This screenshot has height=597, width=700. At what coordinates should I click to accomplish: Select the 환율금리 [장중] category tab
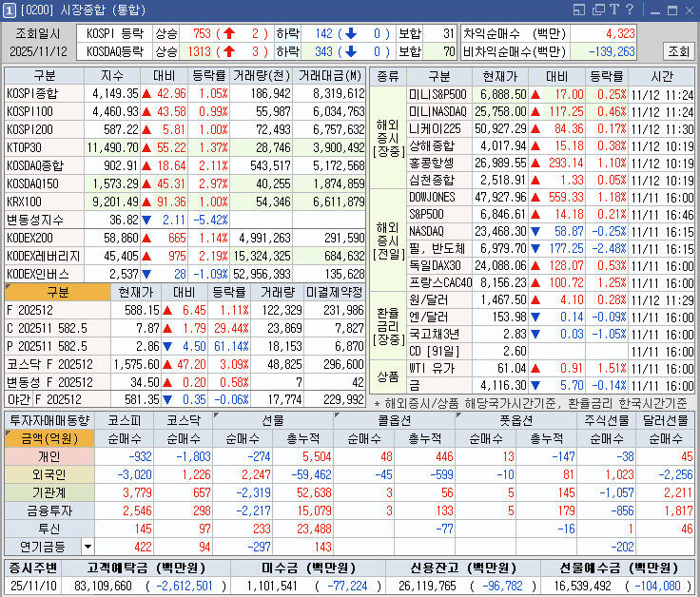click(x=388, y=325)
